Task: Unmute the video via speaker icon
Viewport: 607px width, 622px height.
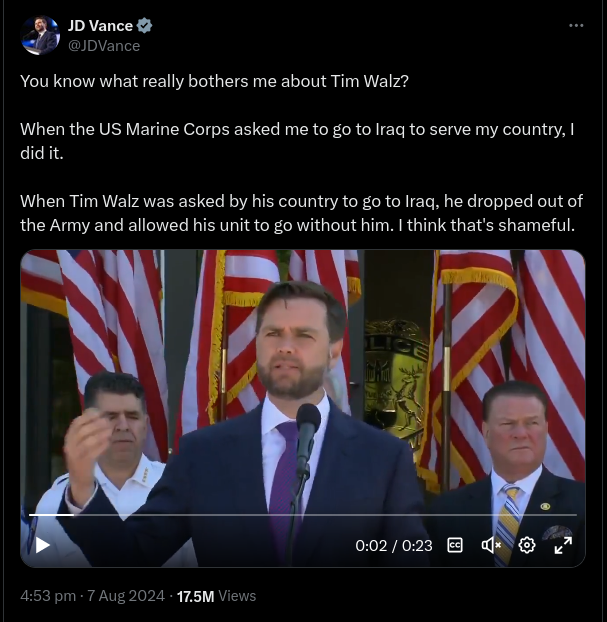Action: (x=491, y=545)
